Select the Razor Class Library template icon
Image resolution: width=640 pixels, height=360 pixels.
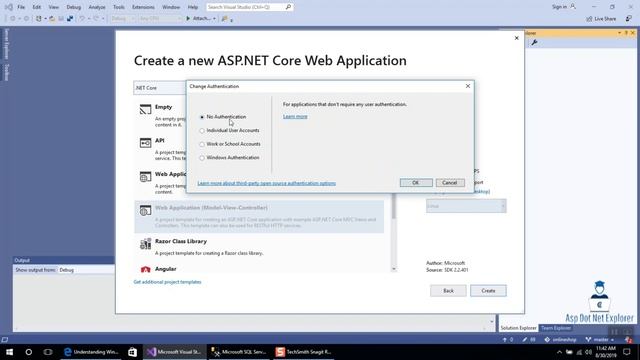[x=145, y=244]
